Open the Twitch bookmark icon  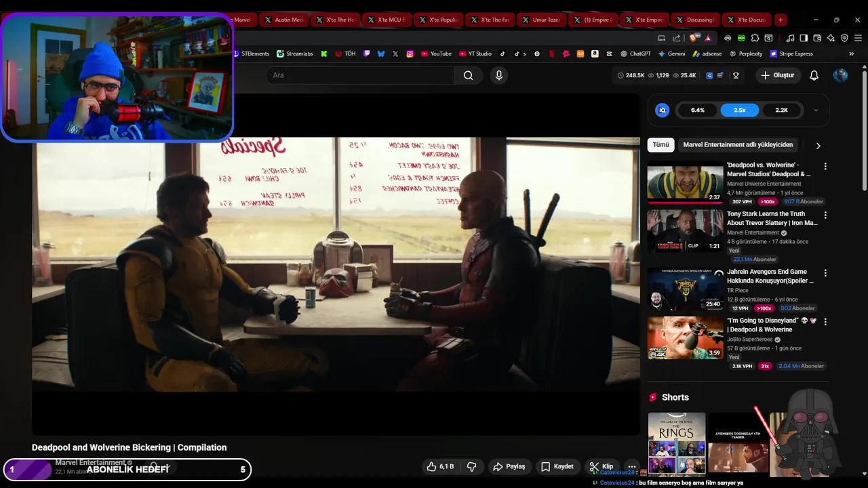(x=366, y=54)
